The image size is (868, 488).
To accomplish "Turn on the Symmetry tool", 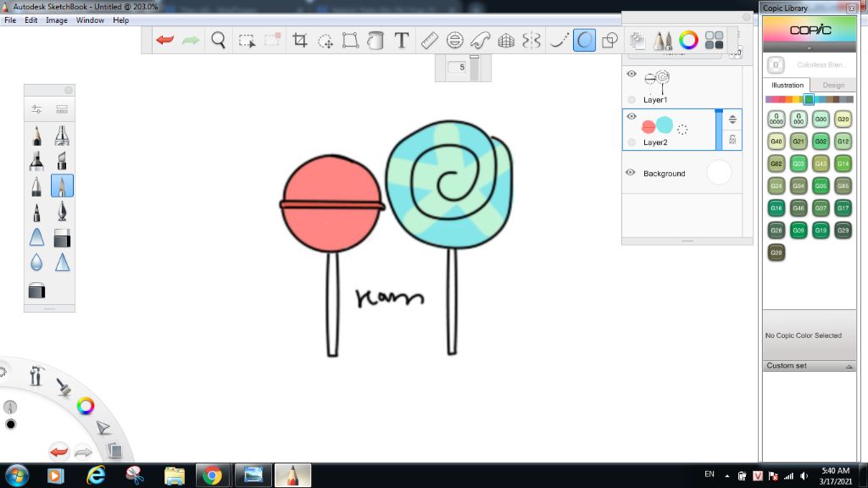I will coord(531,40).
